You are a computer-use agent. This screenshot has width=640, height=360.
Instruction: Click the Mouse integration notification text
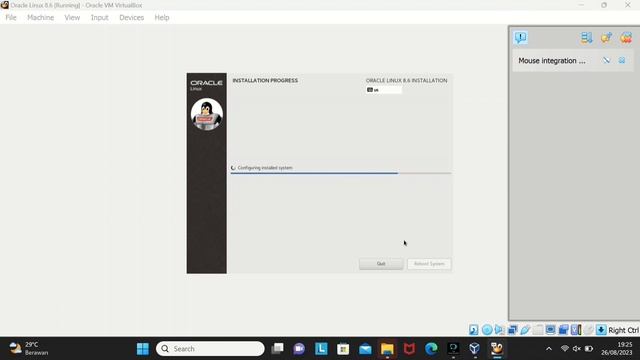coord(552,60)
